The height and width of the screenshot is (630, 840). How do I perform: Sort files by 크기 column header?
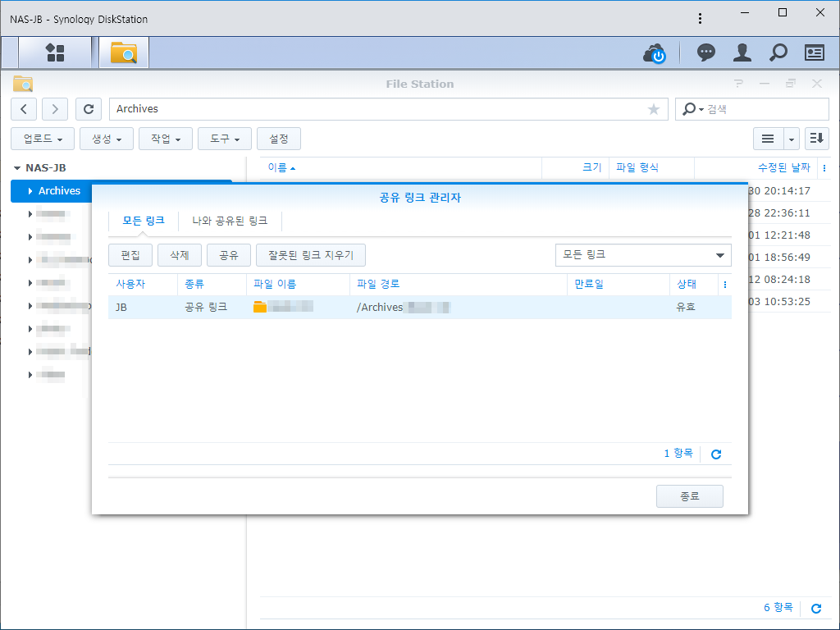576,168
